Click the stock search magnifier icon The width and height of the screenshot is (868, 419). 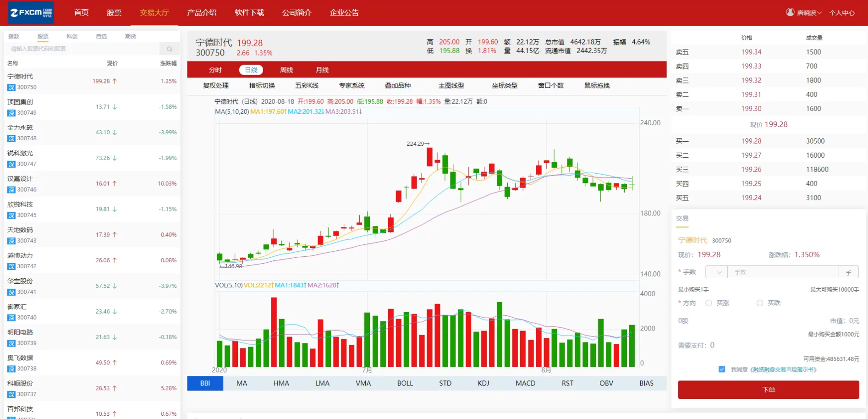point(169,49)
